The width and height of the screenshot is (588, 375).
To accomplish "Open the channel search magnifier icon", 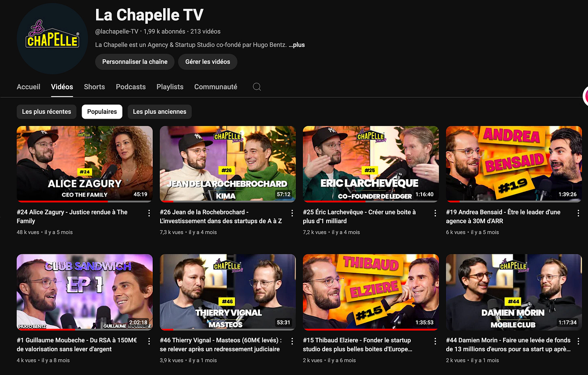I will [257, 87].
